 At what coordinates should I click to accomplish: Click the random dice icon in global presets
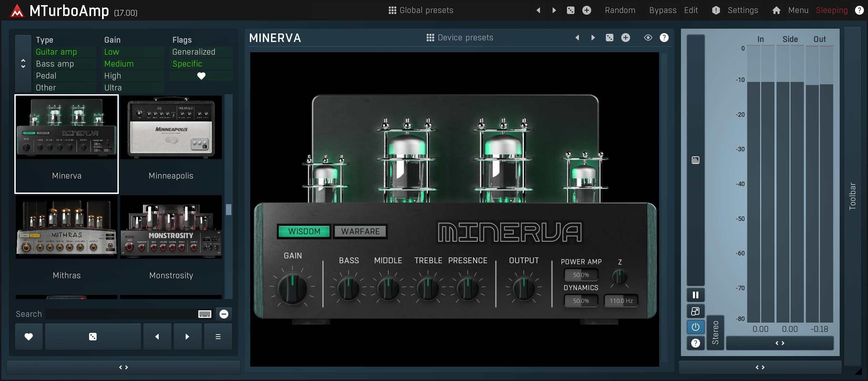[570, 10]
